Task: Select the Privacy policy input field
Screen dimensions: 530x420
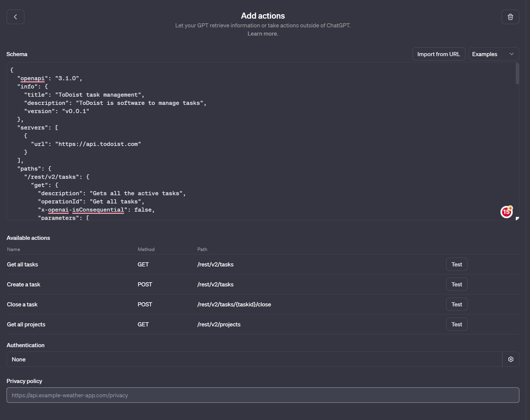Action: tap(263, 395)
